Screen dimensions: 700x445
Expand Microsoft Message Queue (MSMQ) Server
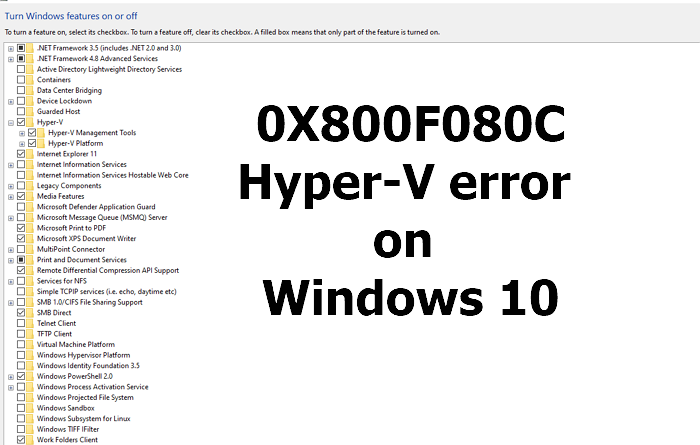11,218
